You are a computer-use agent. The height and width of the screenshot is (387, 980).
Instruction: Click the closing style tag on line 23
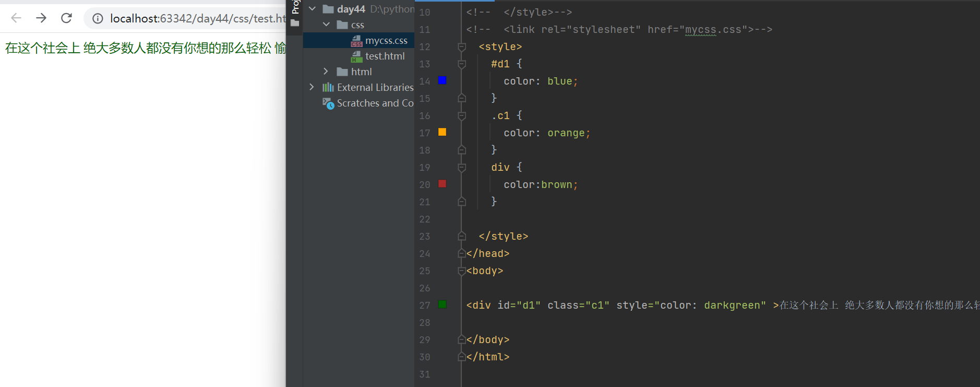coord(504,237)
